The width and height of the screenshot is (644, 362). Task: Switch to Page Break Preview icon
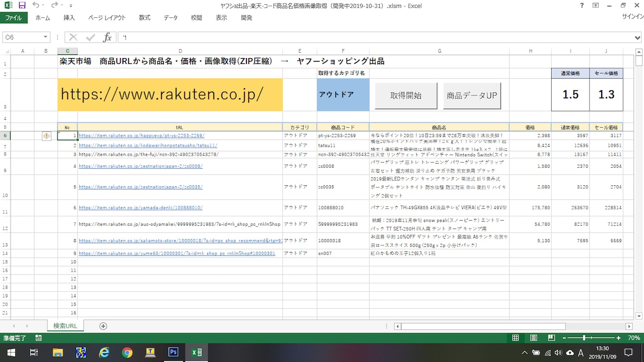click(x=551, y=338)
